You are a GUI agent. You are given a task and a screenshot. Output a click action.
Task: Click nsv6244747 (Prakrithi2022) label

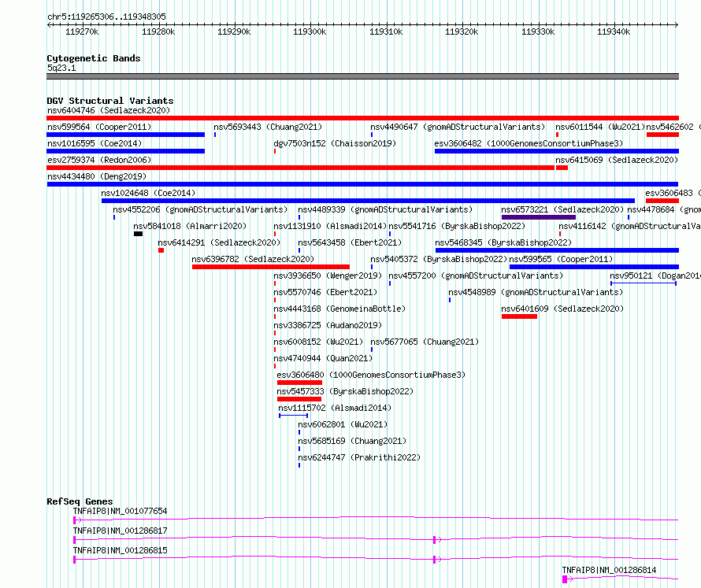click(359, 457)
